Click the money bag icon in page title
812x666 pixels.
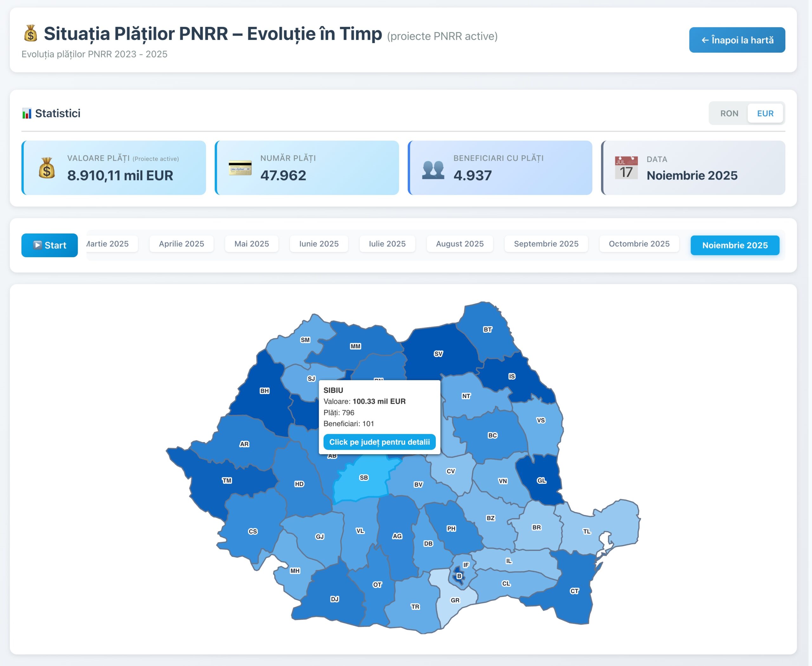(x=31, y=33)
